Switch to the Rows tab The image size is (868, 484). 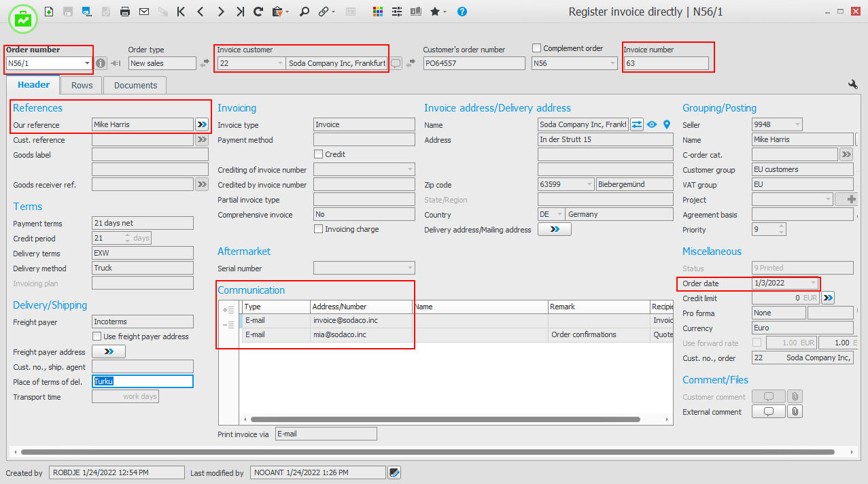(82, 85)
